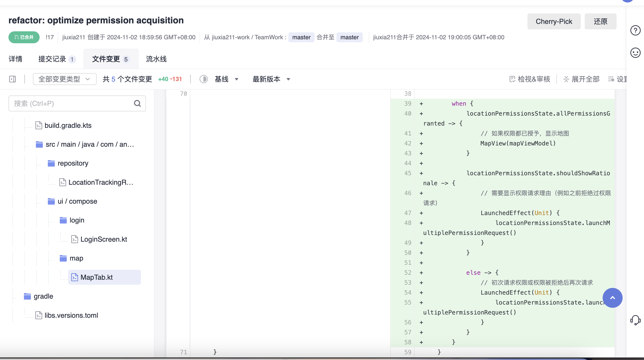Click the search magnifier icon

click(137, 103)
